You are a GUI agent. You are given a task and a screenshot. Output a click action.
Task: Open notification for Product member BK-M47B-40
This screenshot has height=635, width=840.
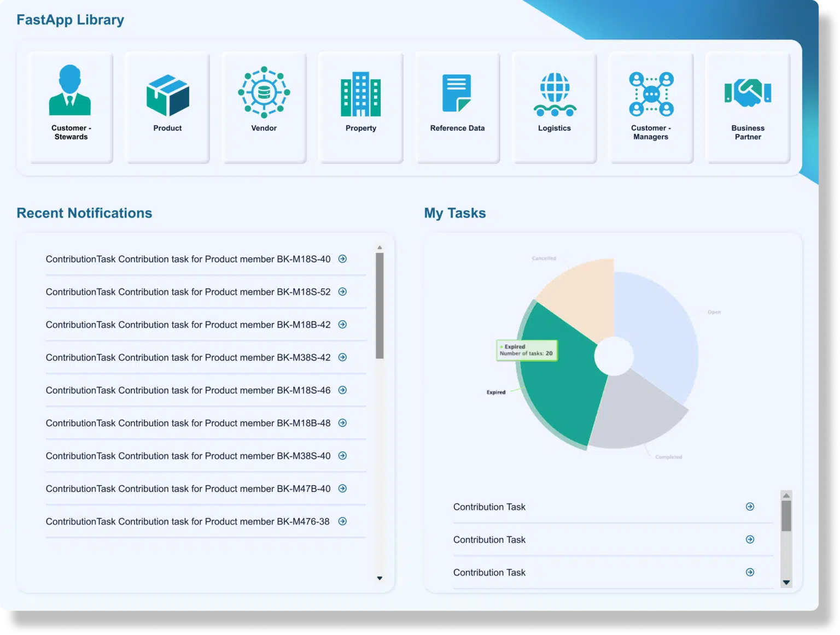click(x=188, y=489)
